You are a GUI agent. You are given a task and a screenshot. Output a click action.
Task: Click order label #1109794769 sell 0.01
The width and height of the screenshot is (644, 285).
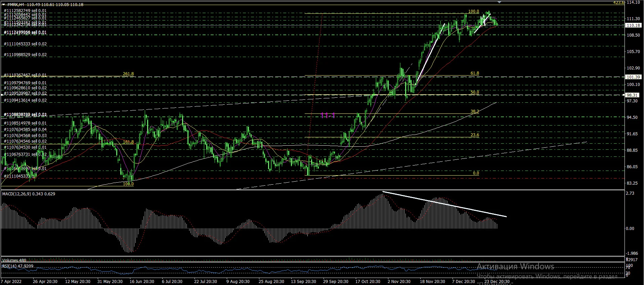25,83
